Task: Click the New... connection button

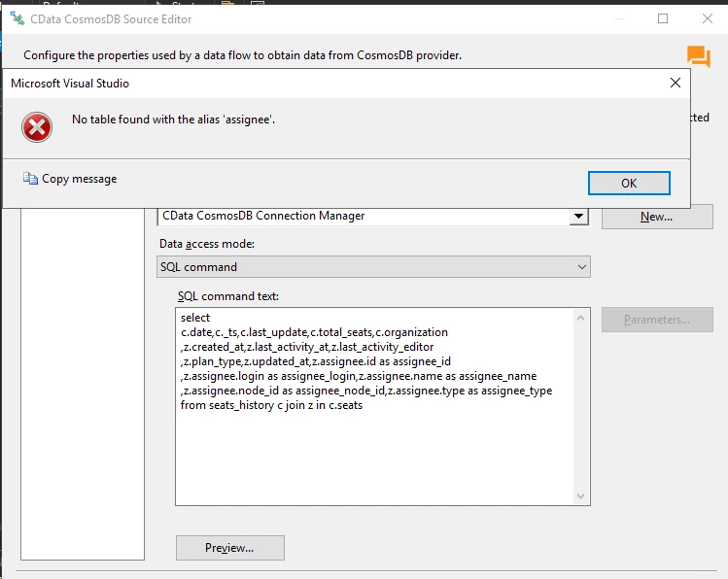Action: (657, 217)
